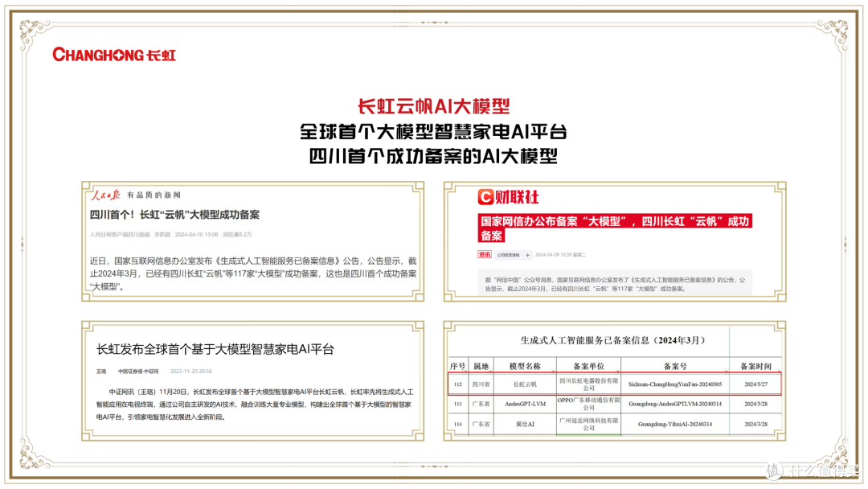Screen dimensions: 868x489
Task: Click the timestamp 2023-11-20 20:58
Action: 191,372
